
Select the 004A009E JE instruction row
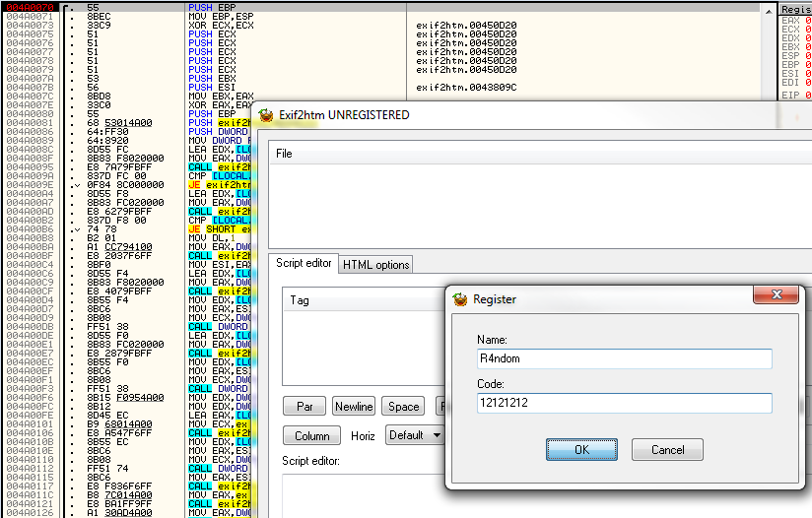[127, 185]
